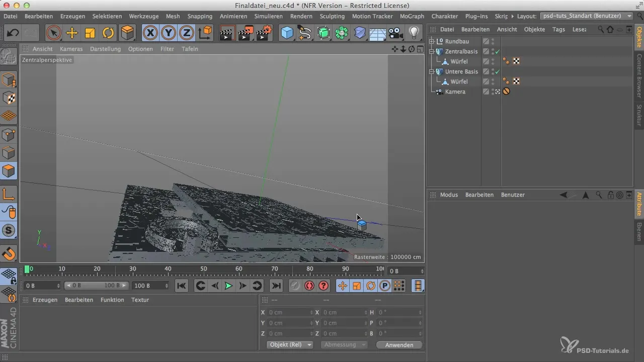644x362 pixels.
Task: Open the MoGraph menu
Action: click(x=412, y=16)
